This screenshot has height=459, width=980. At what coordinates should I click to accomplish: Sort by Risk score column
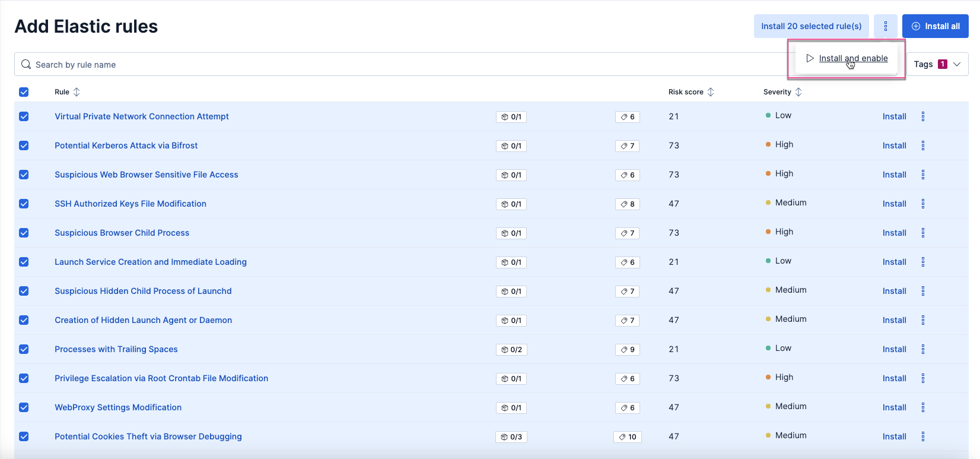click(691, 92)
